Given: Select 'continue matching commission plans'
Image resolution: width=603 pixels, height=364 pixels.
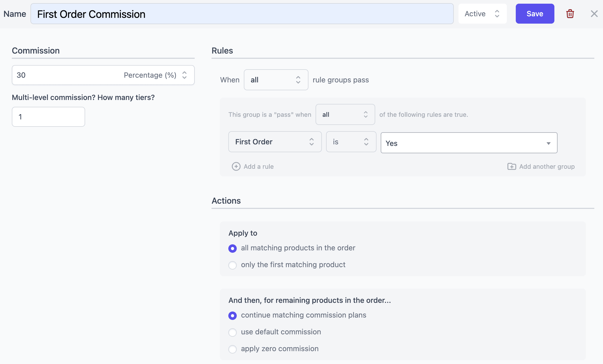Looking at the screenshot, I should click(x=232, y=315).
